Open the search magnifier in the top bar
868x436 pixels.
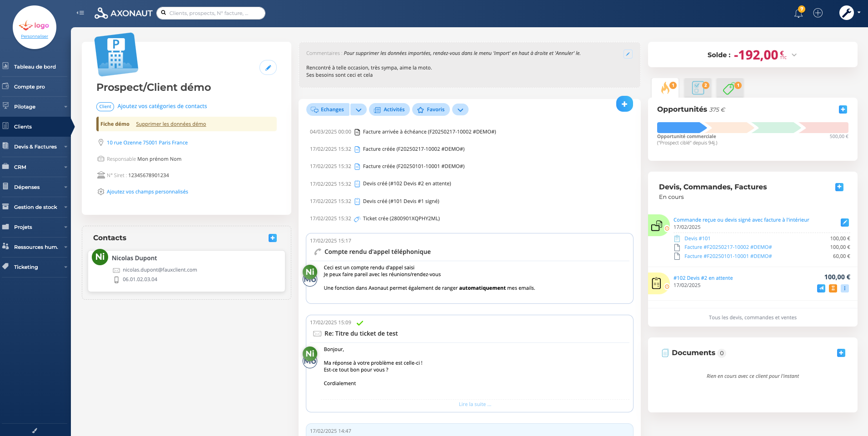point(163,13)
